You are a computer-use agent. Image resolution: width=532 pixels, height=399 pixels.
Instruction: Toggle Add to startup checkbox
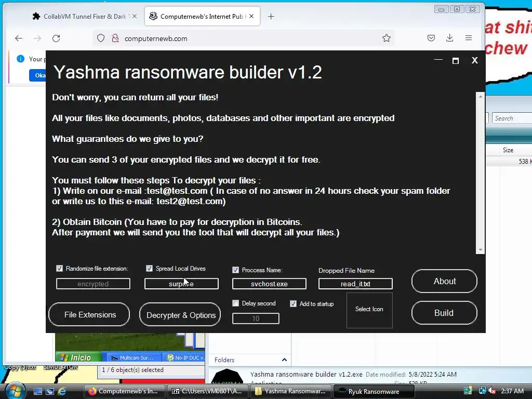(x=293, y=303)
